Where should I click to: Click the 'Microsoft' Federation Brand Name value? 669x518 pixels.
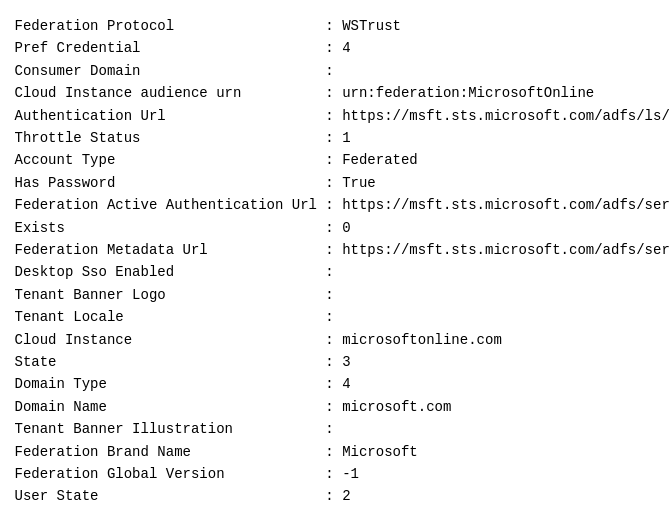click(x=380, y=452)
